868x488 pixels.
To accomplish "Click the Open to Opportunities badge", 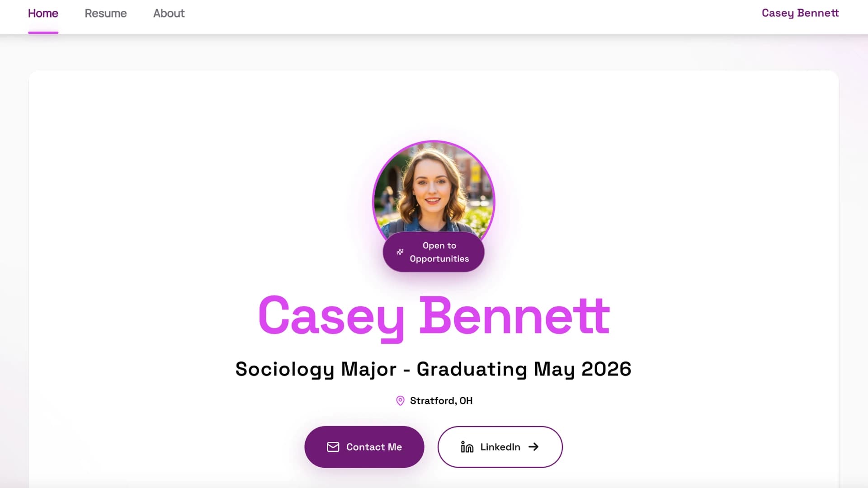I will click(433, 252).
